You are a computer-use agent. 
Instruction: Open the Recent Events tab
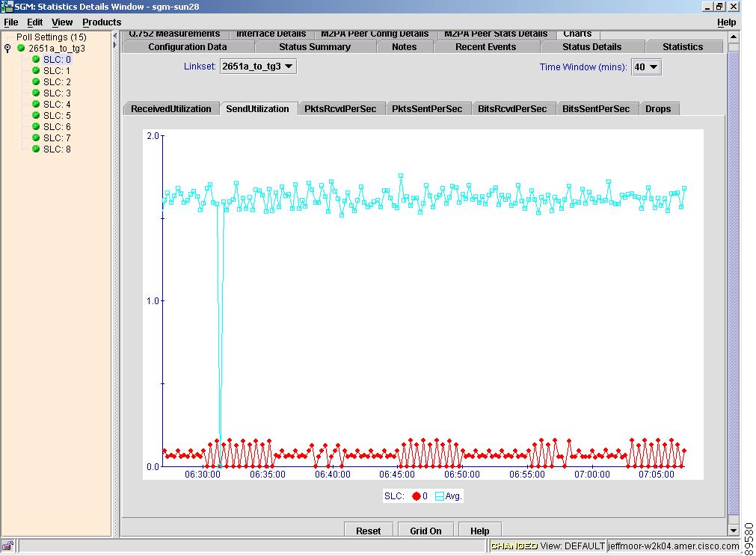pos(485,47)
